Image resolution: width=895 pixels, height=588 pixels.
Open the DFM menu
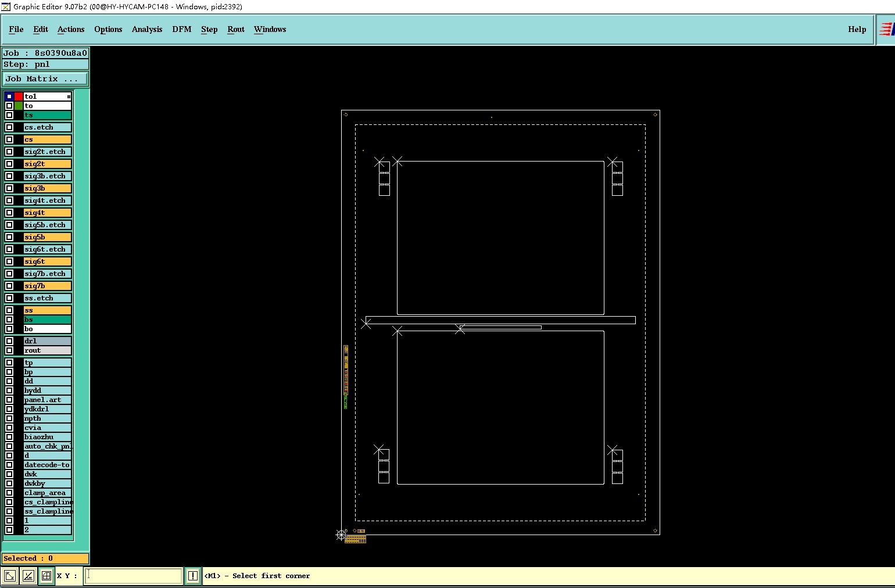tap(182, 29)
